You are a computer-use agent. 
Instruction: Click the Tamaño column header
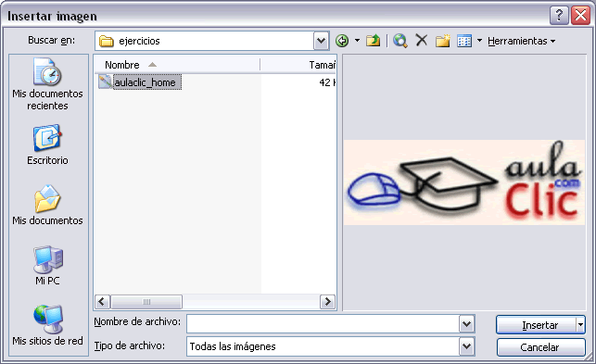pyautogui.click(x=298, y=65)
